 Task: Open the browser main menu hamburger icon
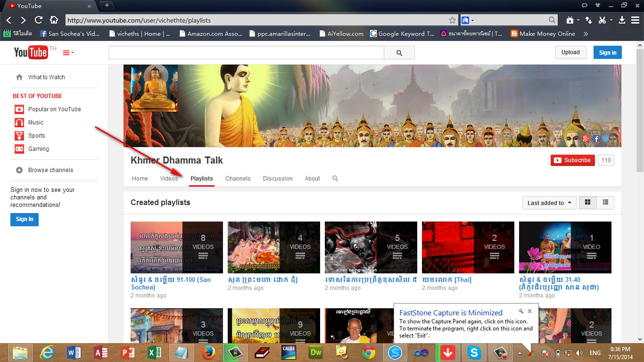[x=635, y=20]
